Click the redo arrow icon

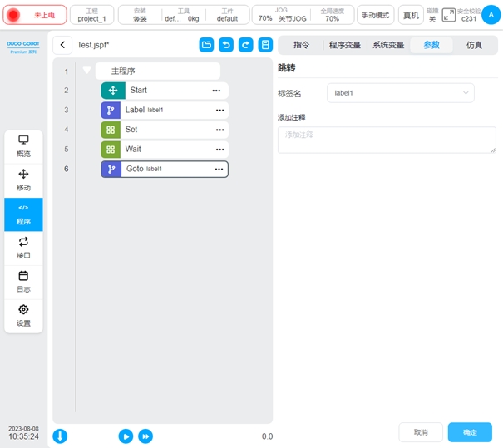click(x=246, y=45)
